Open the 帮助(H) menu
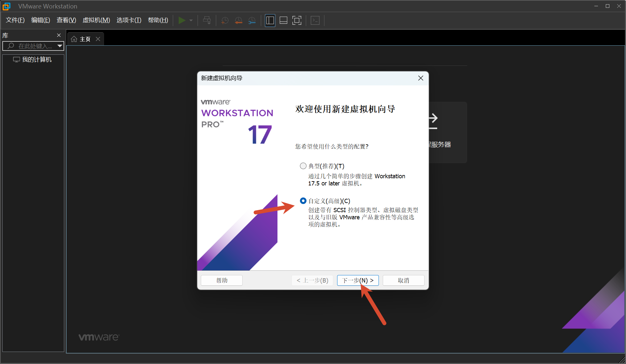The width and height of the screenshot is (626, 364). pos(158,20)
